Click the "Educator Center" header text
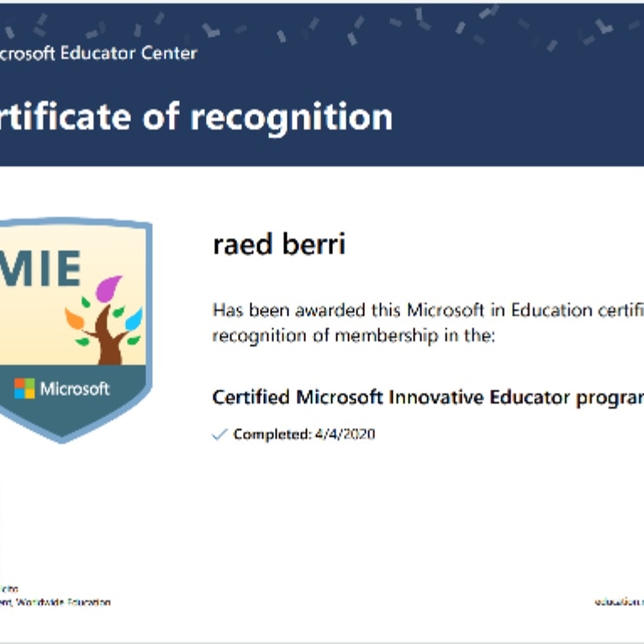The image size is (644, 644). (x=129, y=53)
